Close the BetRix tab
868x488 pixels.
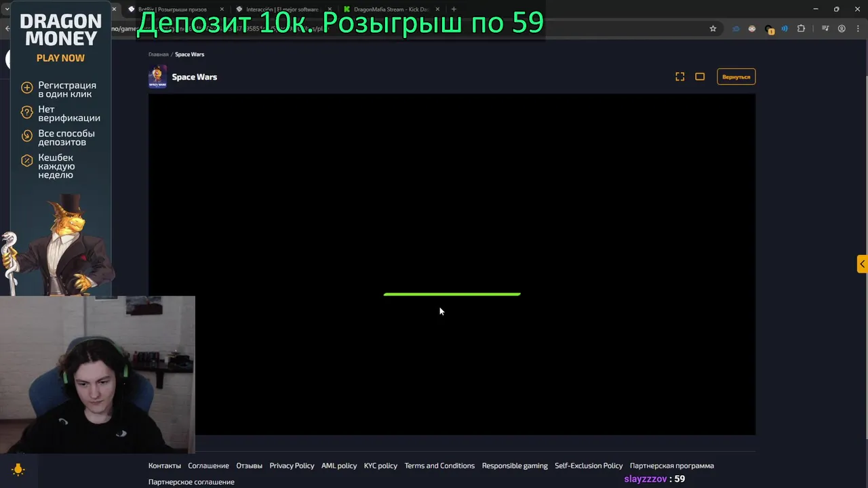coord(222,9)
